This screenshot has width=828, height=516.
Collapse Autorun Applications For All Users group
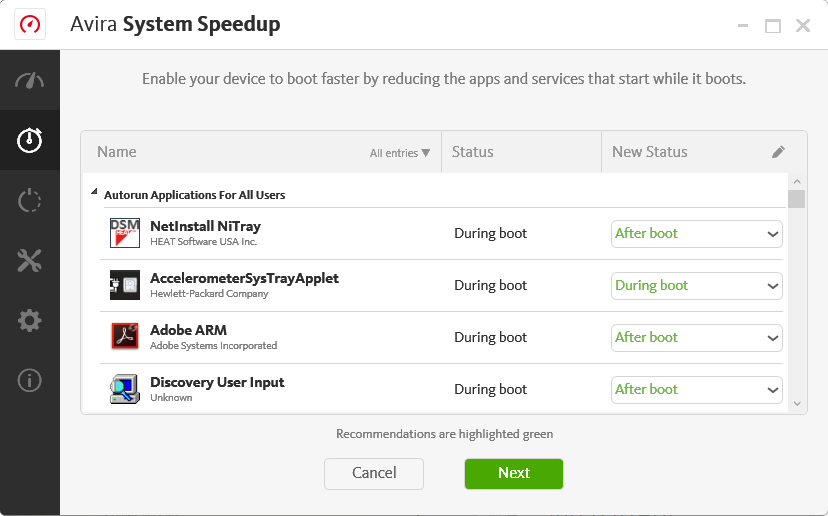click(94, 192)
